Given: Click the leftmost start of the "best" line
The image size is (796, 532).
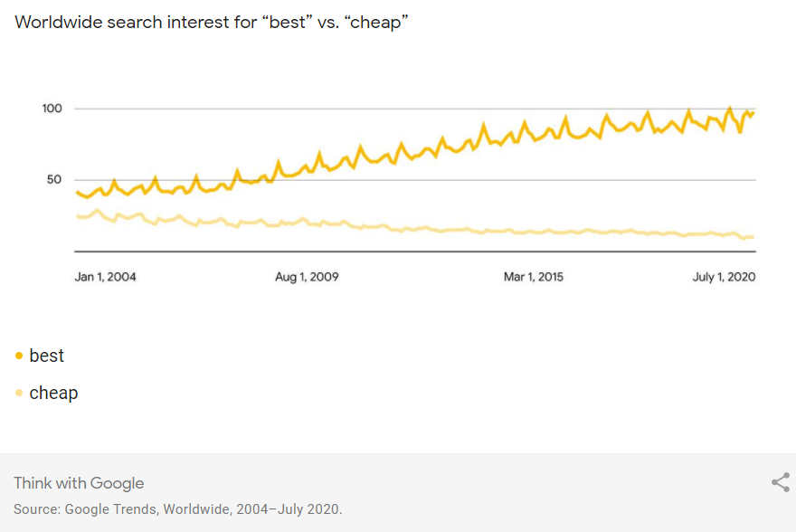Looking at the screenshot, I should 78,192.
